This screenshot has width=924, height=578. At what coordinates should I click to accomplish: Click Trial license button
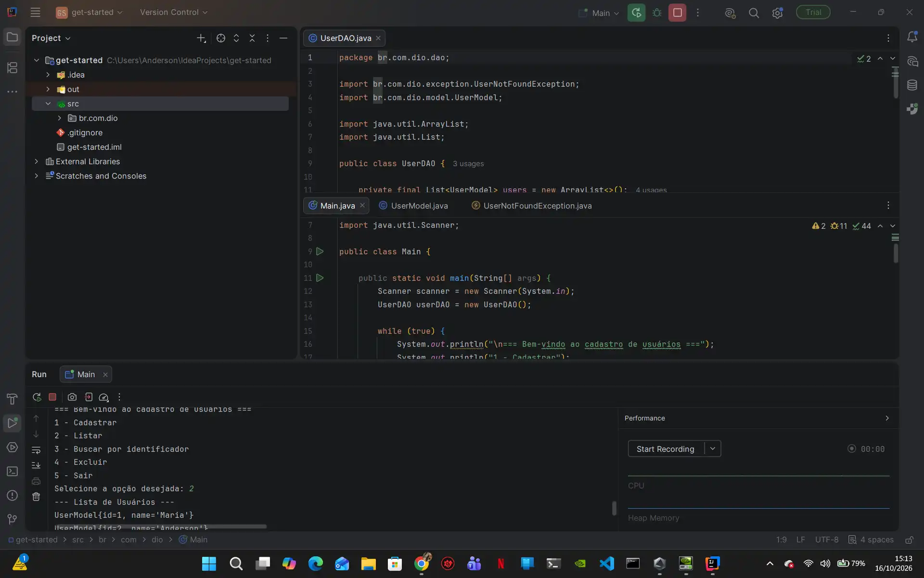tap(813, 12)
